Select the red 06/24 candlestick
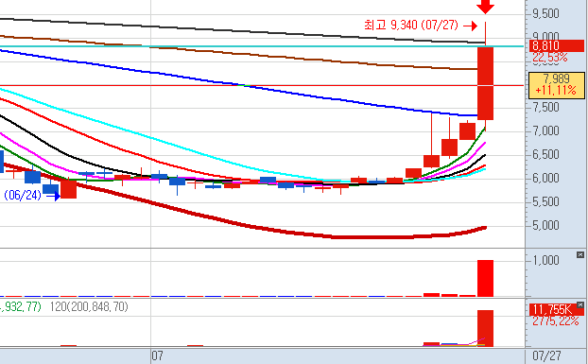Viewport: 588px width, 364px height. [x=68, y=189]
